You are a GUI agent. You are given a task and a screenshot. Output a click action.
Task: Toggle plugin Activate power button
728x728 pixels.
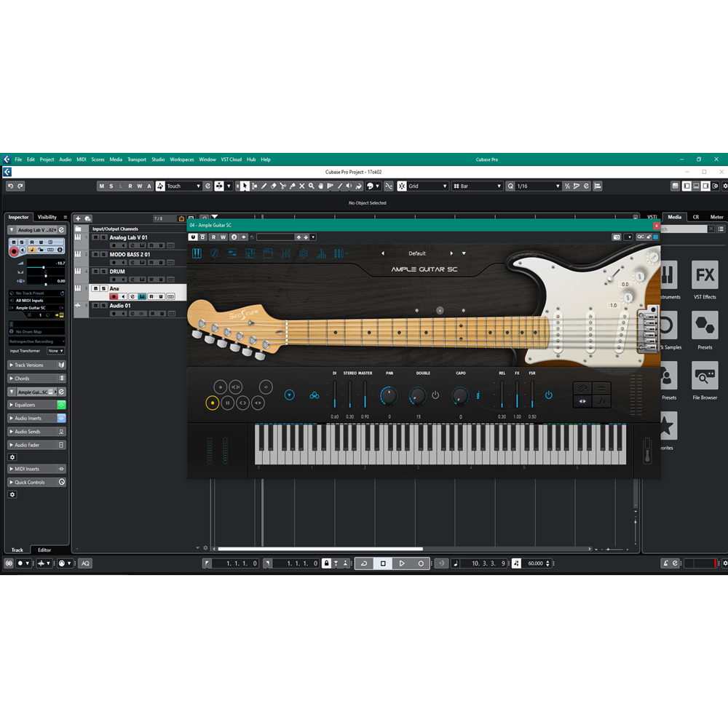(x=193, y=237)
